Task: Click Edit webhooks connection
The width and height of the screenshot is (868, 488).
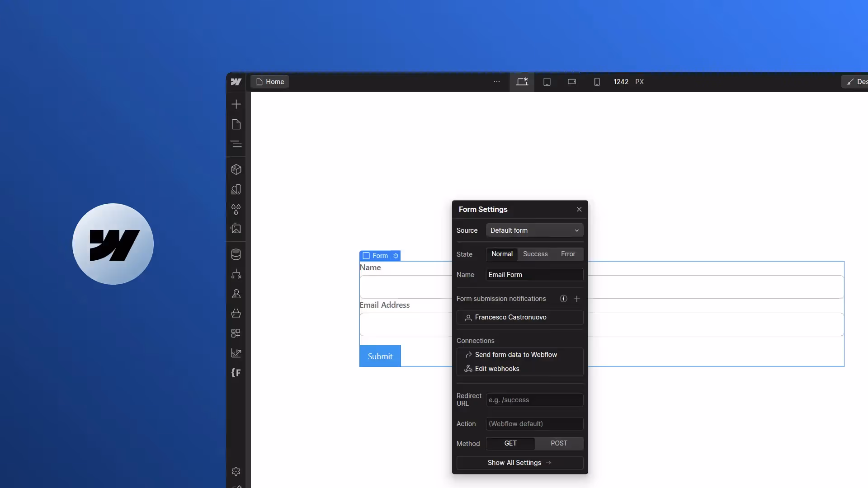Action: tap(497, 369)
